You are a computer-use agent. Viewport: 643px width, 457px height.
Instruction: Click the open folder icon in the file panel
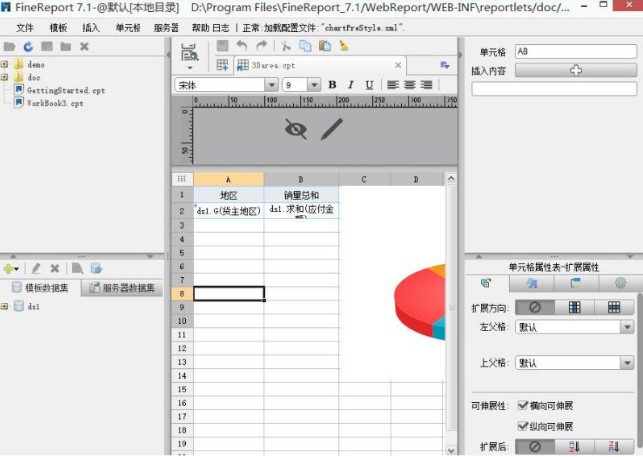coord(9,46)
